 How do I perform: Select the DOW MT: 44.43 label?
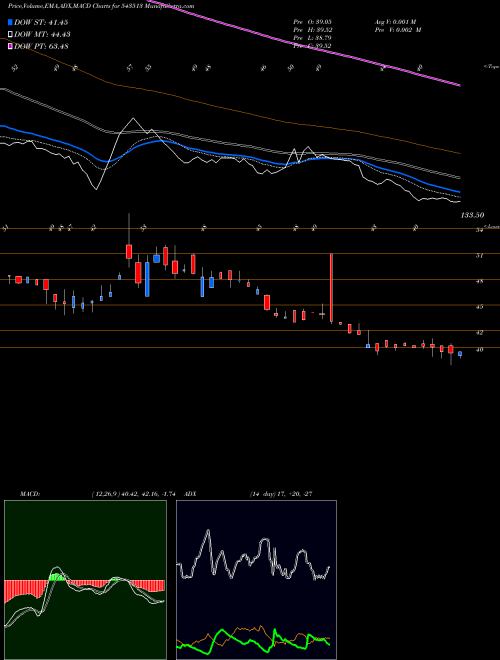42,35
